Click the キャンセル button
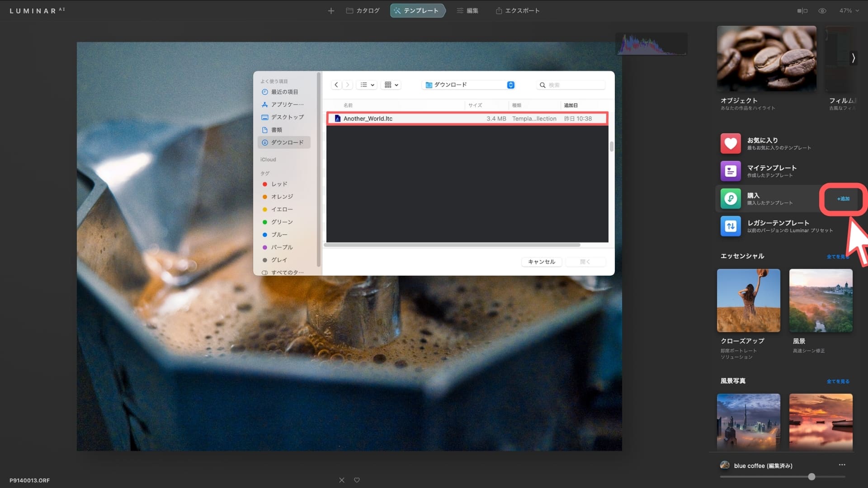 click(541, 262)
